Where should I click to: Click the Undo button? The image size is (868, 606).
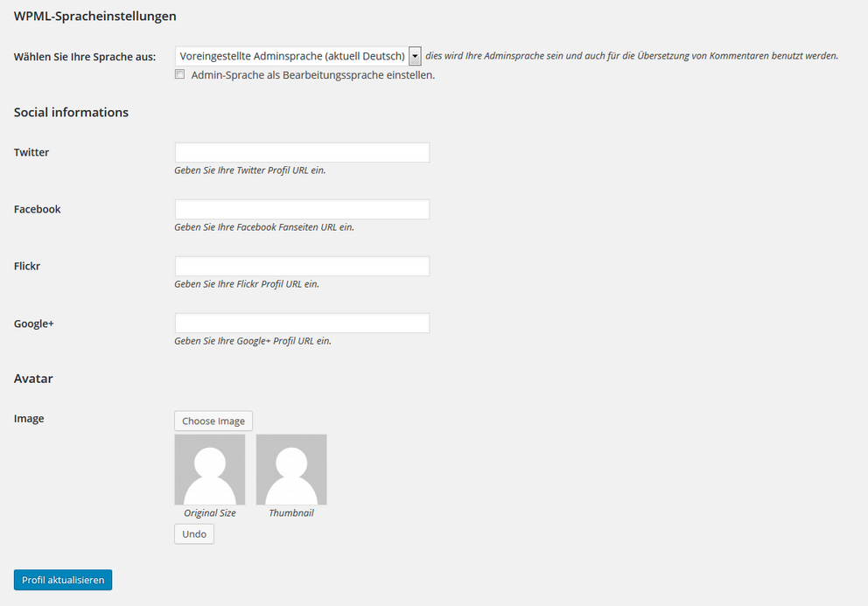(194, 534)
